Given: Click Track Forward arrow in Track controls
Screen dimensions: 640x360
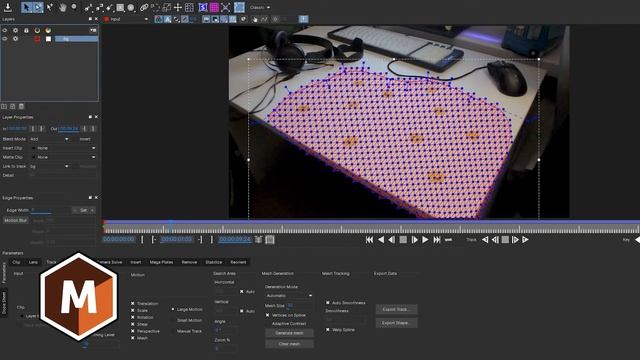Looking at the screenshot, I should (525, 240).
